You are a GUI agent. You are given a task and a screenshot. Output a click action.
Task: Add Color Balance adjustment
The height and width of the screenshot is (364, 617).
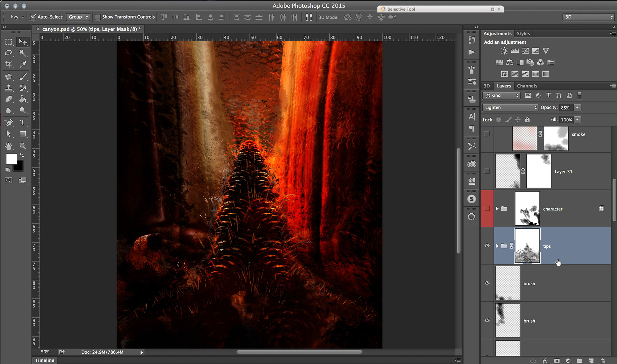click(x=510, y=62)
